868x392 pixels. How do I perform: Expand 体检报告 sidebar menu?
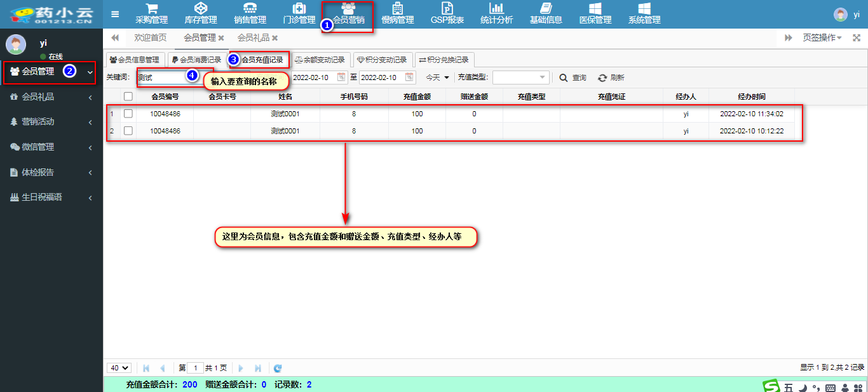[x=51, y=172]
